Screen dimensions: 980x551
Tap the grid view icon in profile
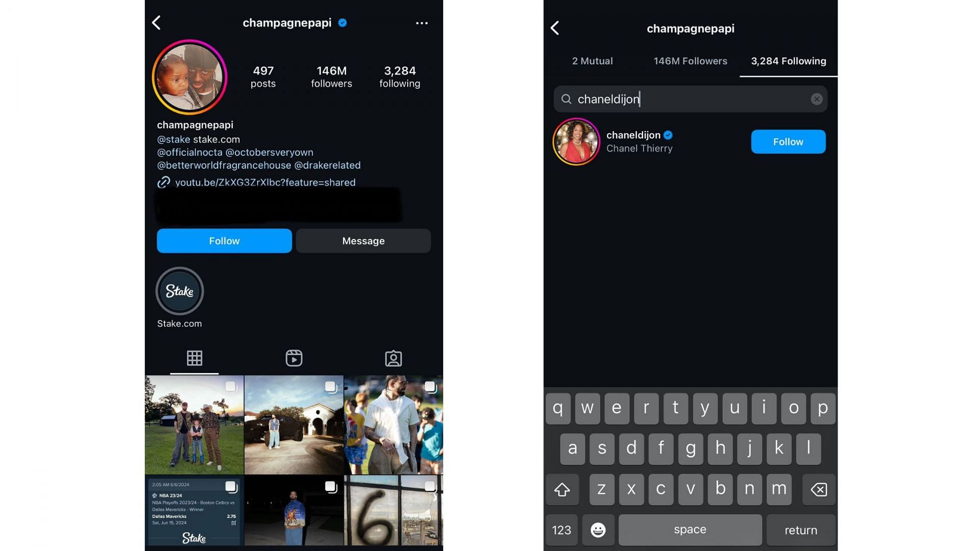[194, 357]
